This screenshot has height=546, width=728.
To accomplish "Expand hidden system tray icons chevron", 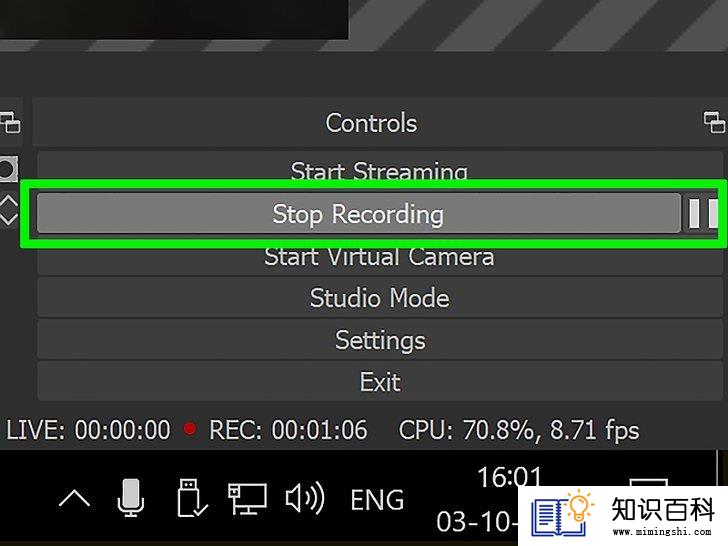I will pos(74,499).
